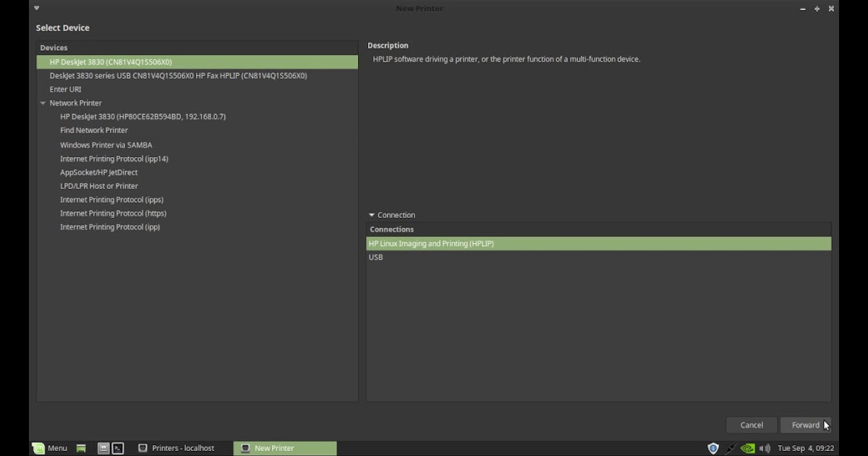This screenshot has width=868, height=456.
Task: Collapse the Network Printer tree node
Action: point(43,104)
